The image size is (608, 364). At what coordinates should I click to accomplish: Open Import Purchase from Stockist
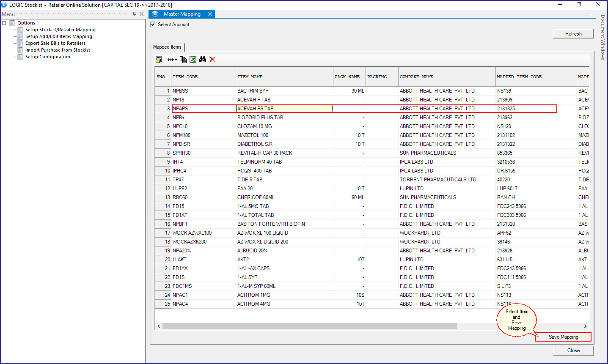pos(58,50)
